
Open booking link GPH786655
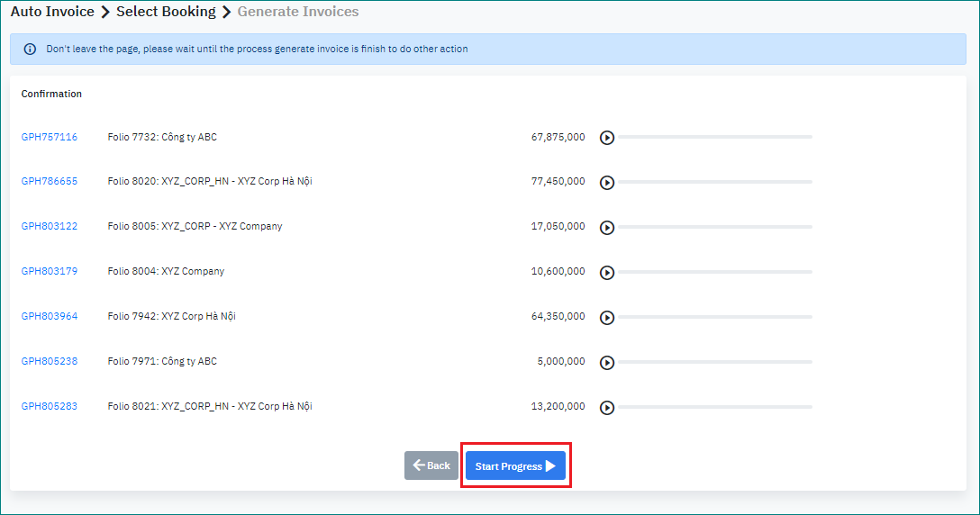(50, 181)
